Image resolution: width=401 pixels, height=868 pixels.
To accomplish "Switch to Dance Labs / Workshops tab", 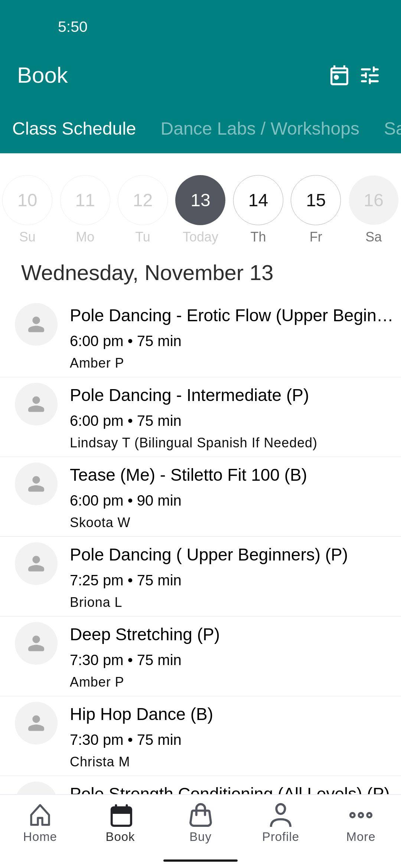I will click(260, 129).
